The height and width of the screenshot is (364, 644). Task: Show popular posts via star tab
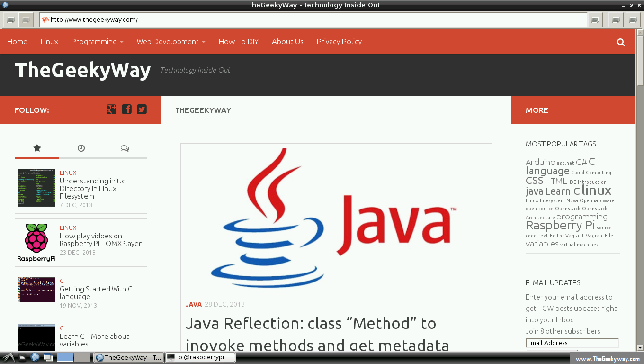click(37, 148)
